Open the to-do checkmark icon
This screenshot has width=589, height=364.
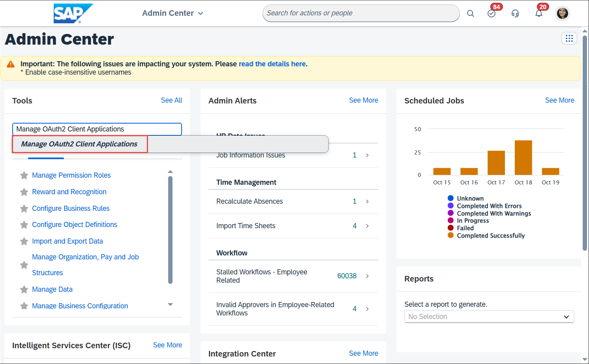point(491,13)
